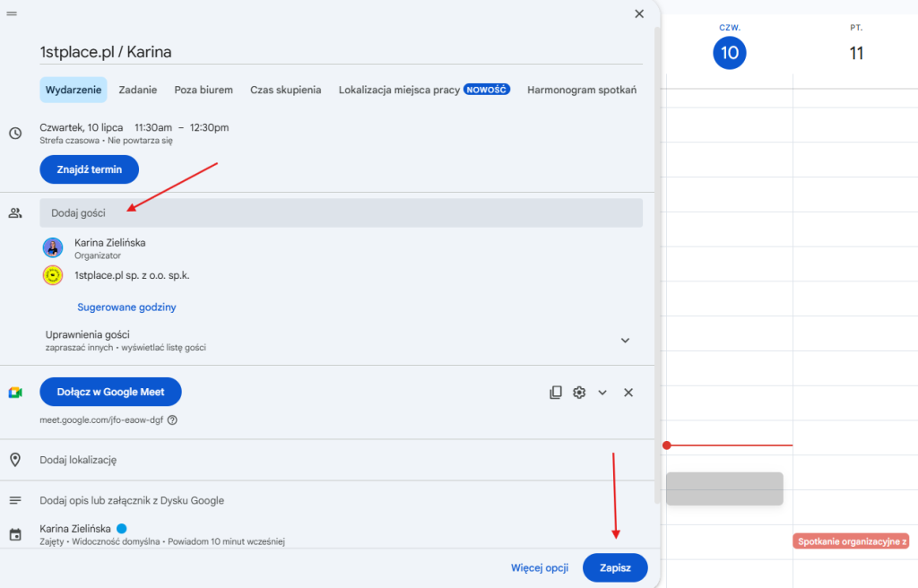
Task: Focus the Dodaj gości input field
Action: [x=341, y=212]
